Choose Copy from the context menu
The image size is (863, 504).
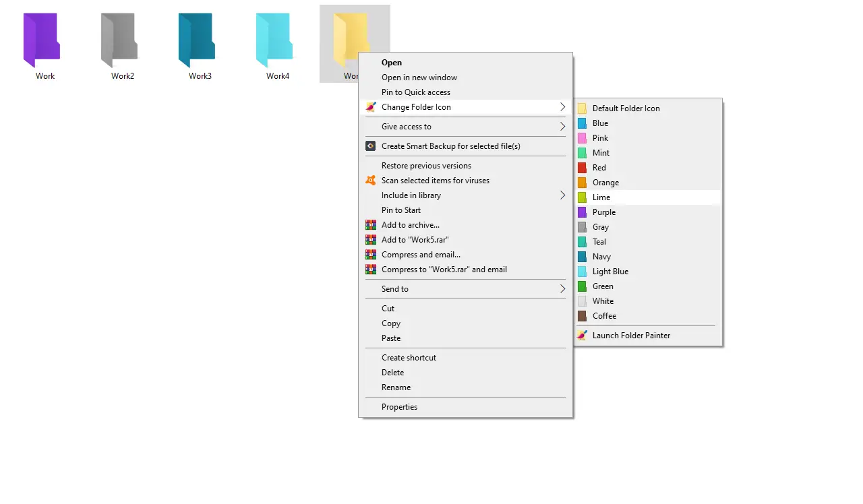466,323
